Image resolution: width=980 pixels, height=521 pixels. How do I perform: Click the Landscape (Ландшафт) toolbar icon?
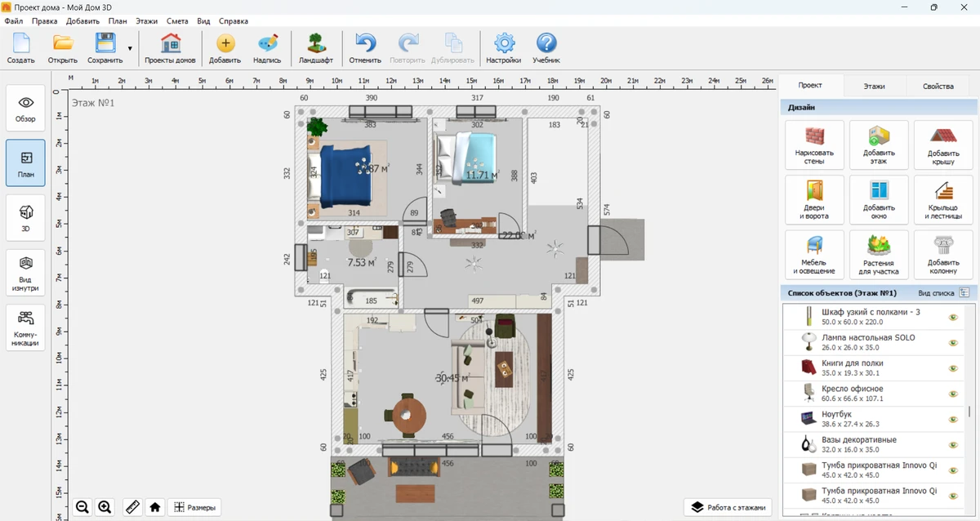coord(315,48)
